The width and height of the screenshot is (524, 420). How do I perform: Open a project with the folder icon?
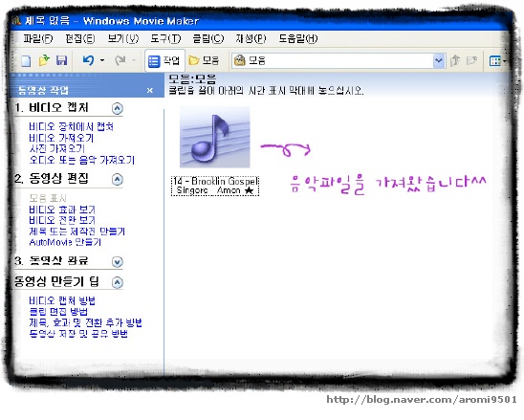tap(44, 60)
